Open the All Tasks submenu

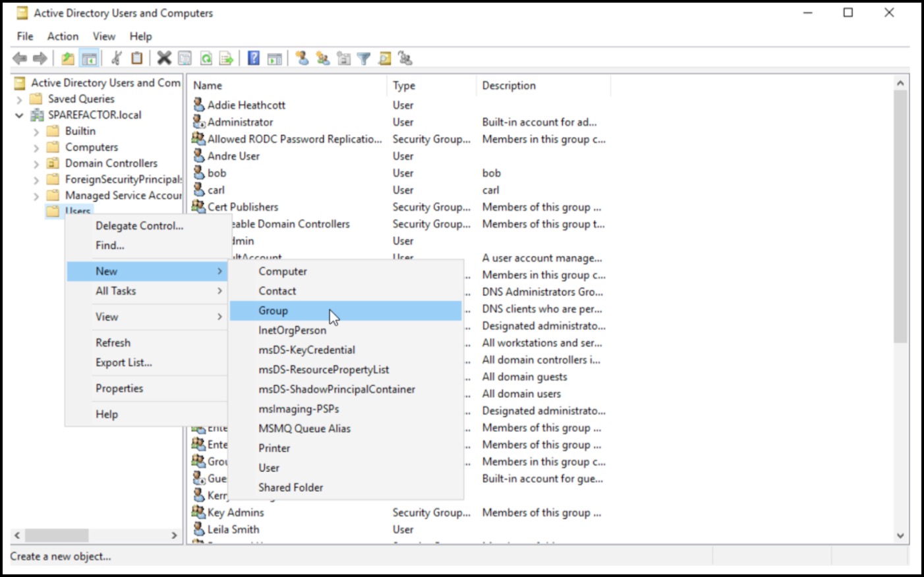(x=147, y=290)
